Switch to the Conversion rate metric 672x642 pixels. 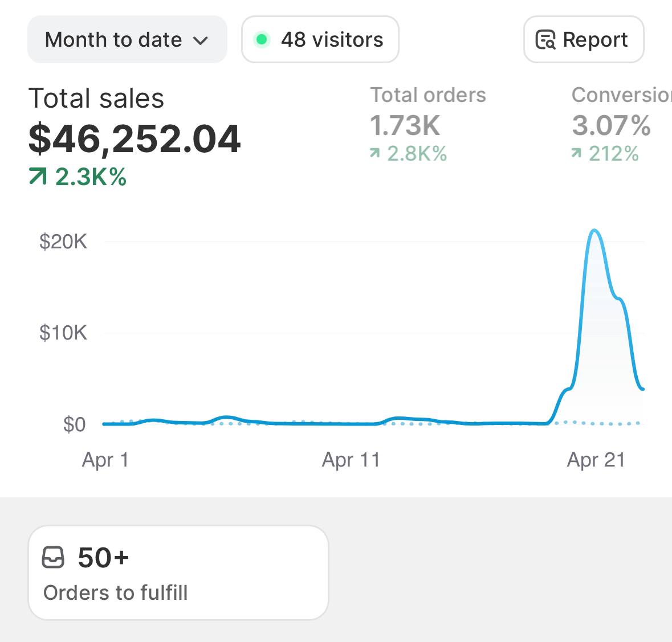click(621, 95)
